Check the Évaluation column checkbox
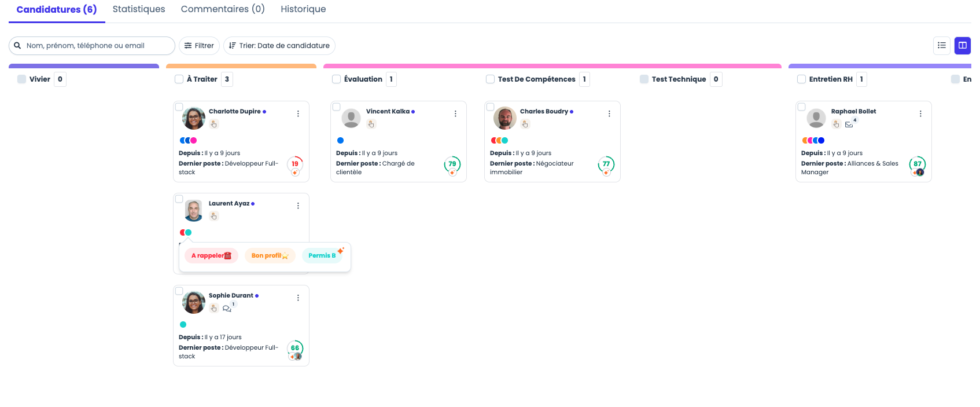Screen dimensions: 980x407 pyautogui.click(x=336, y=79)
